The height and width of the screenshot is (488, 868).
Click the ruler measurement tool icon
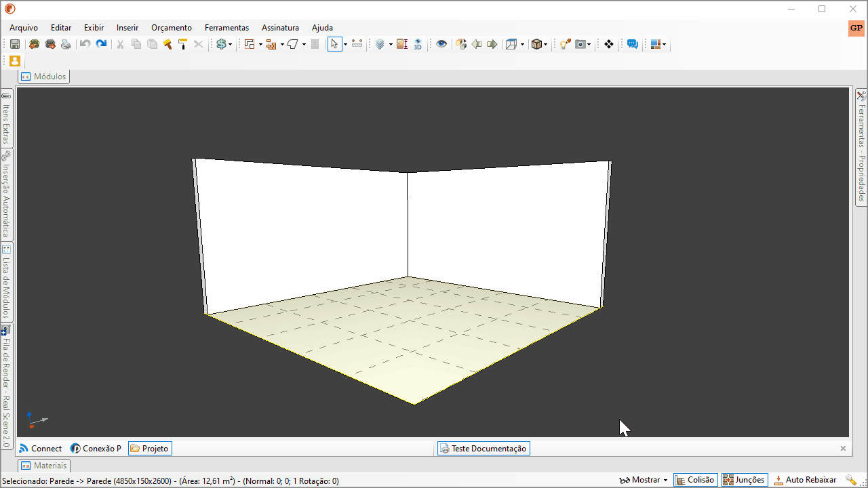tap(357, 44)
